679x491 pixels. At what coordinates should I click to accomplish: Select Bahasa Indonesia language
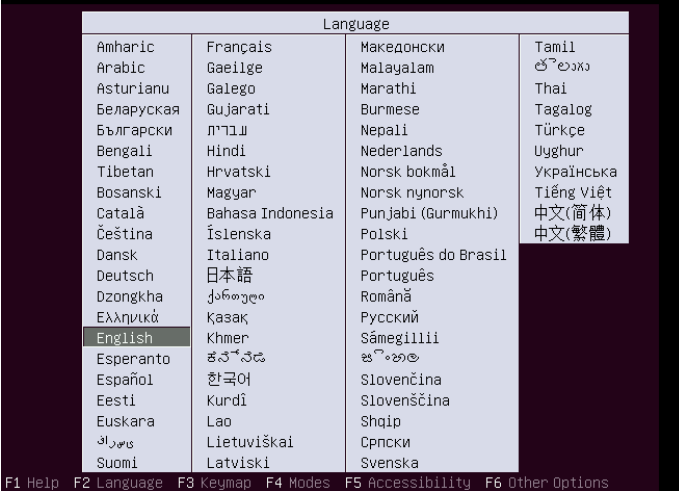click(269, 213)
